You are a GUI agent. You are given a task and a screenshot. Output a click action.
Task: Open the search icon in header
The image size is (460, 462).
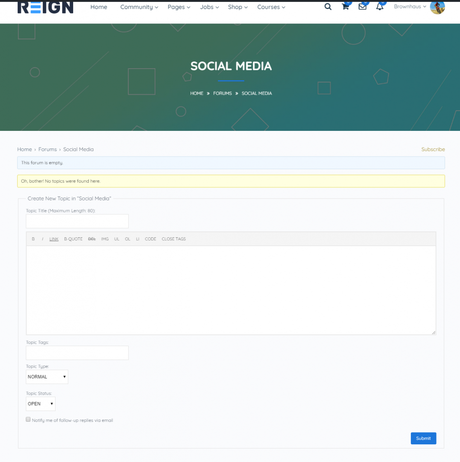[x=328, y=7]
